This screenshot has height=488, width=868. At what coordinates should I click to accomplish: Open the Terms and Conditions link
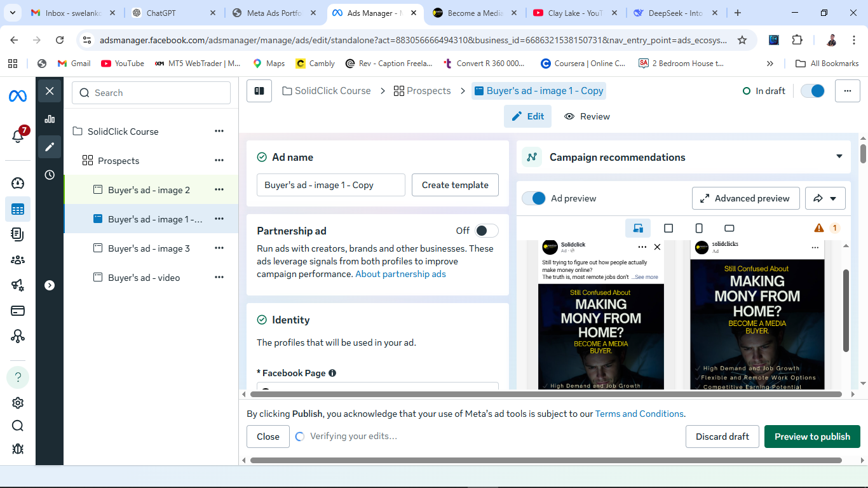(639, 414)
